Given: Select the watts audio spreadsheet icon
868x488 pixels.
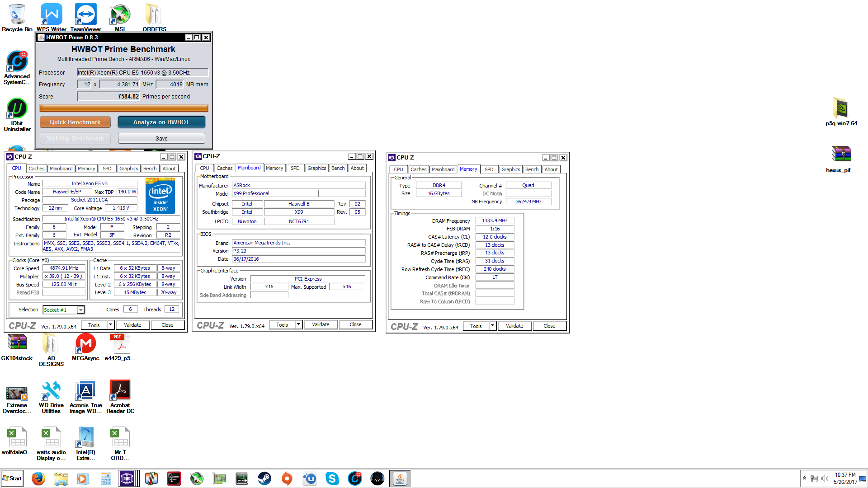Looking at the screenshot, I should 51,444.
